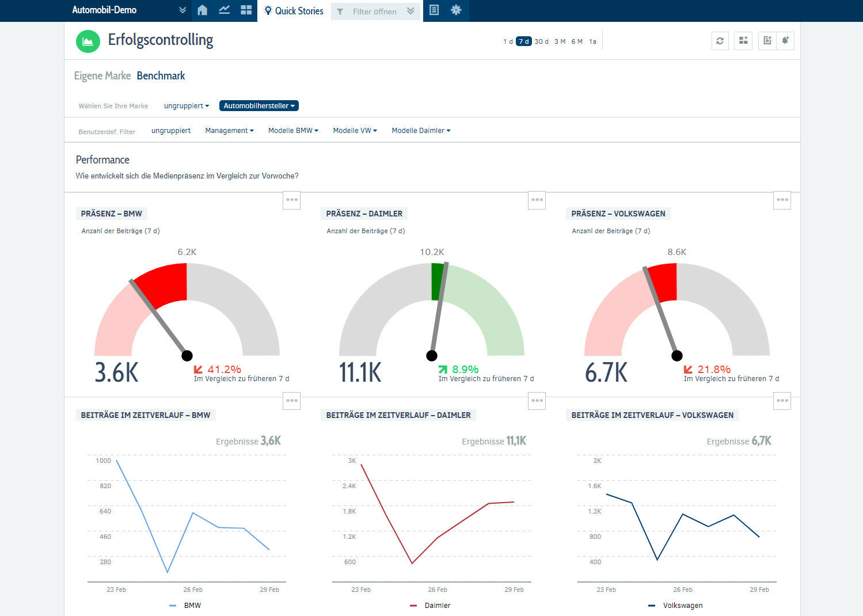The width and height of the screenshot is (863, 616).
Task: Open the dashboard grid icon
Action: (x=246, y=10)
